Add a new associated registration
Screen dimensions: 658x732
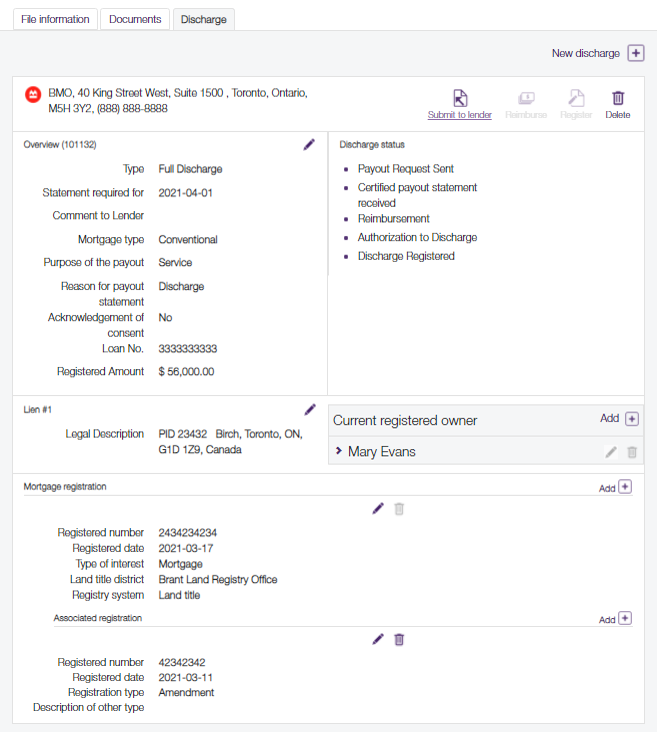[x=625, y=618]
